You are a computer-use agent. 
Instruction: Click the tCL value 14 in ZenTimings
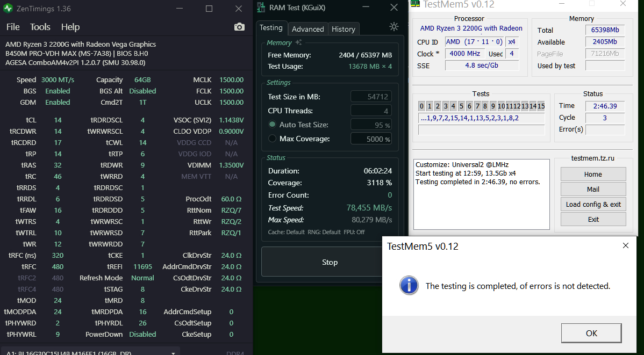(x=58, y=120)
